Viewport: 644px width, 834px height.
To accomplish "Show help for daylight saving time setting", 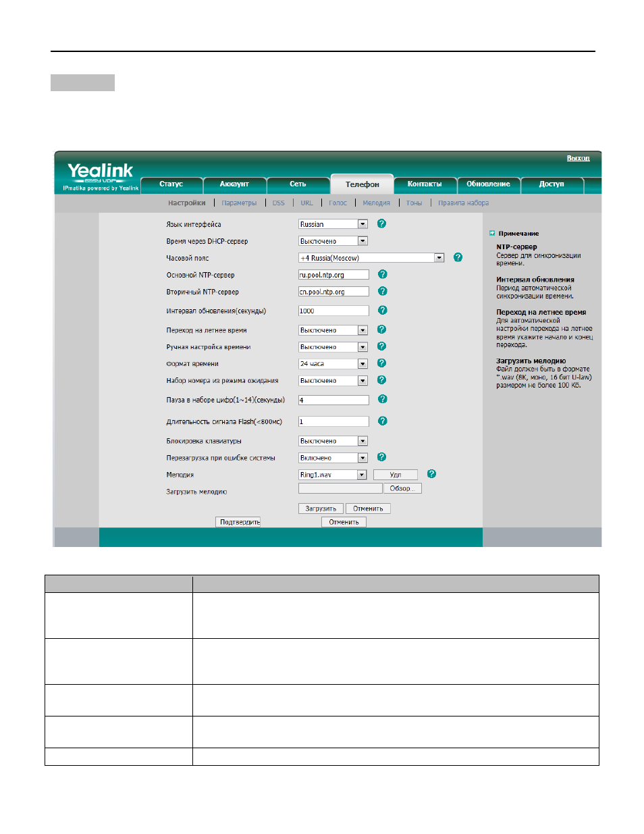I will pyautogui.click(x=381, y=330).
